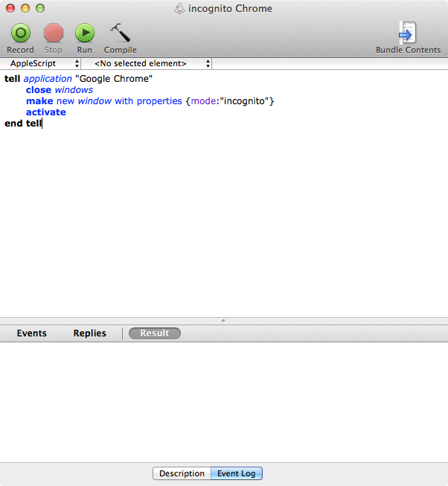This screenshot has height=486, width=448.
Task: Open the No selected element popup
Action: pos(147,63)
